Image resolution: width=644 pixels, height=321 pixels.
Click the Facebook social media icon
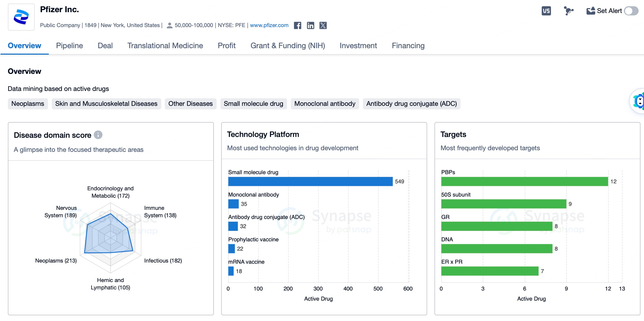297,26
